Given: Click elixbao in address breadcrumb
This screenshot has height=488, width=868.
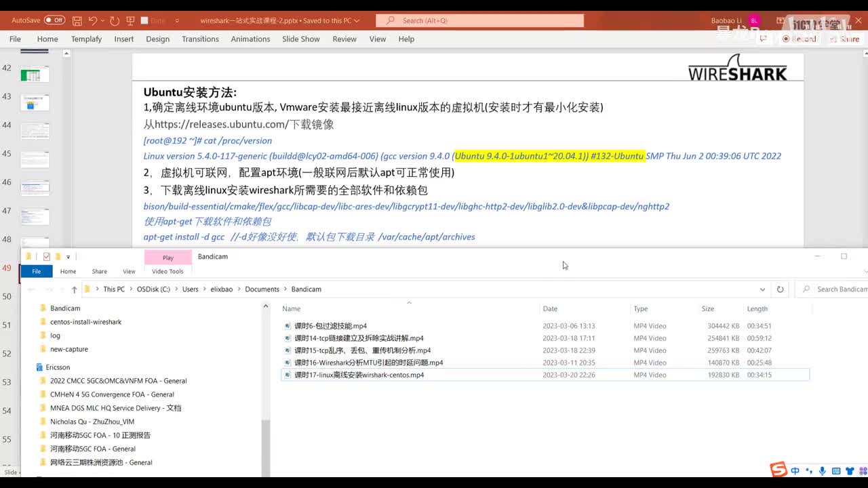Looking at the screenshot, I should pos(222,289).
